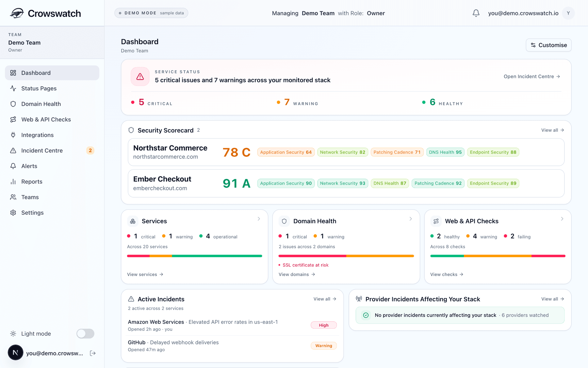Navigate to Integrations
The height and width of the screenshot is (368, 588).
tap(52, 135)
